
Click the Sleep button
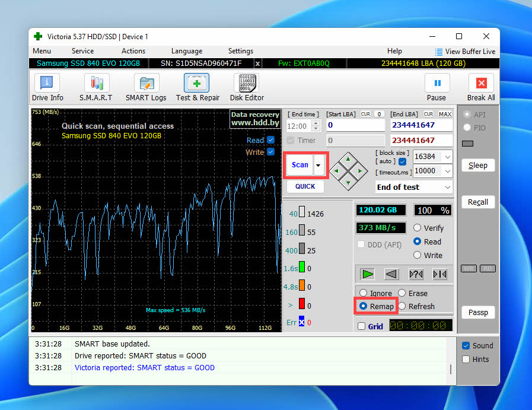tap(477, 166)
